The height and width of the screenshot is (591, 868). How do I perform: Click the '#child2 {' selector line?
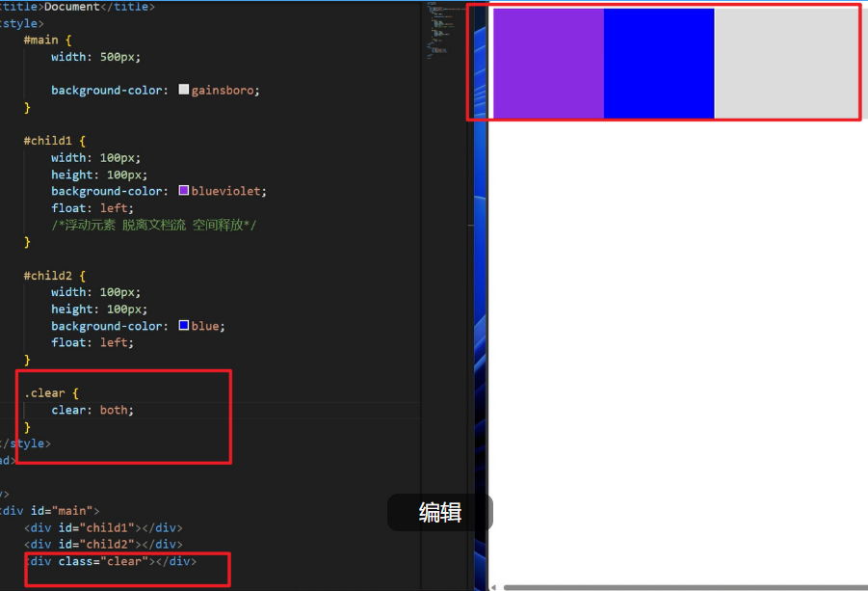55,276
